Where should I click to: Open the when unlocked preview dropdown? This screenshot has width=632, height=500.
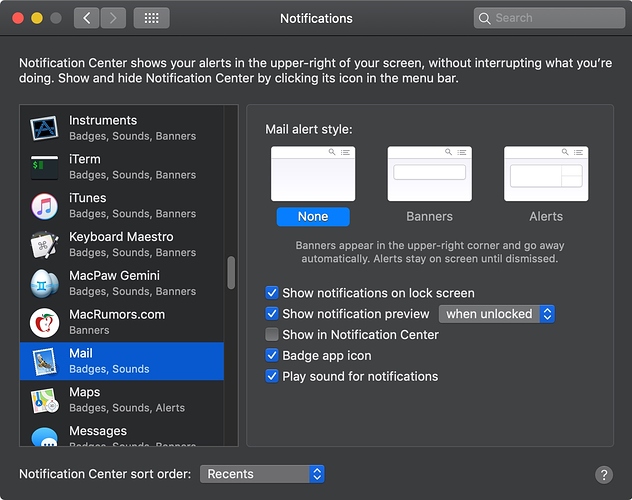[x=497, y=314]
